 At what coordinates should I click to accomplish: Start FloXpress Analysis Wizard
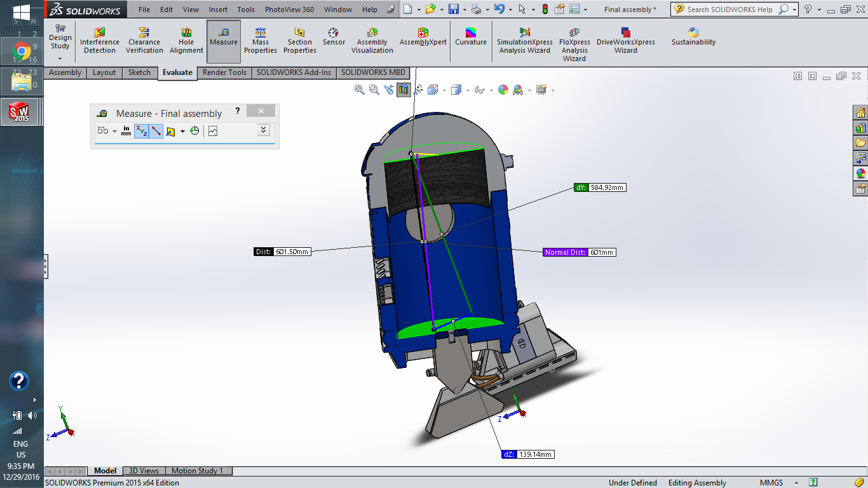point(574,44)
